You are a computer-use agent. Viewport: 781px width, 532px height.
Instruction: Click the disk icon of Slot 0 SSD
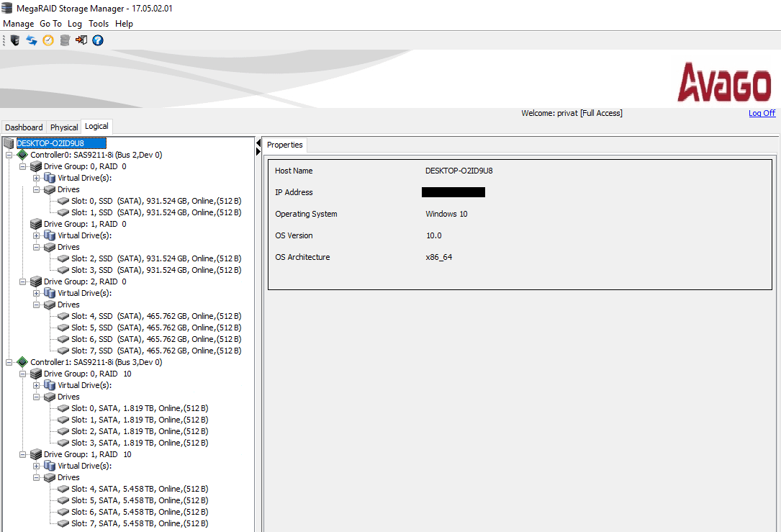coord(63,201)
